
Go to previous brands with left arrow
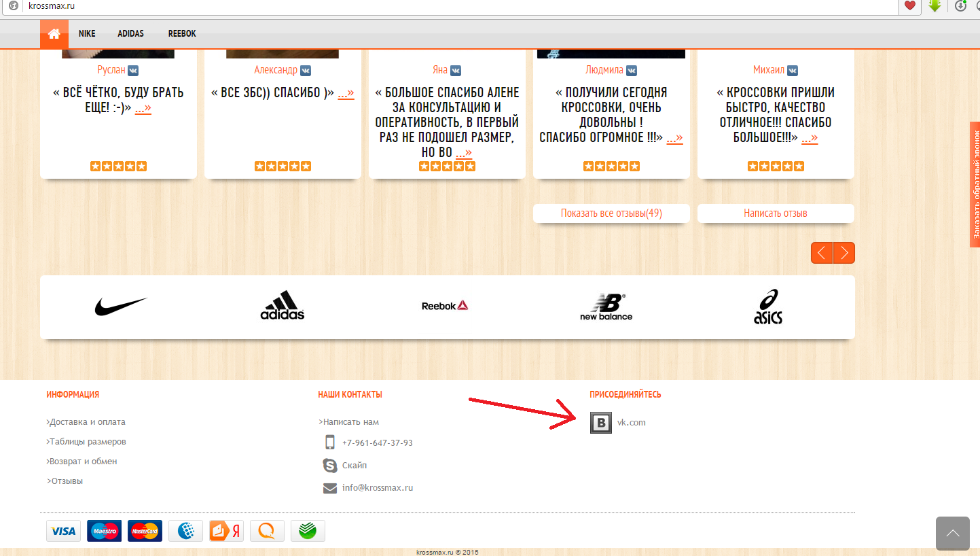click(x=822, y=253)
